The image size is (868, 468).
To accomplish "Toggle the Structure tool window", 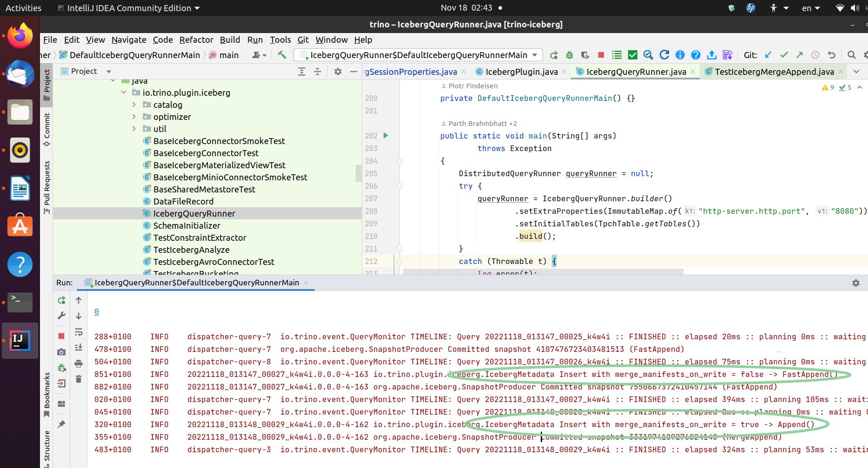I will point(46,448).
